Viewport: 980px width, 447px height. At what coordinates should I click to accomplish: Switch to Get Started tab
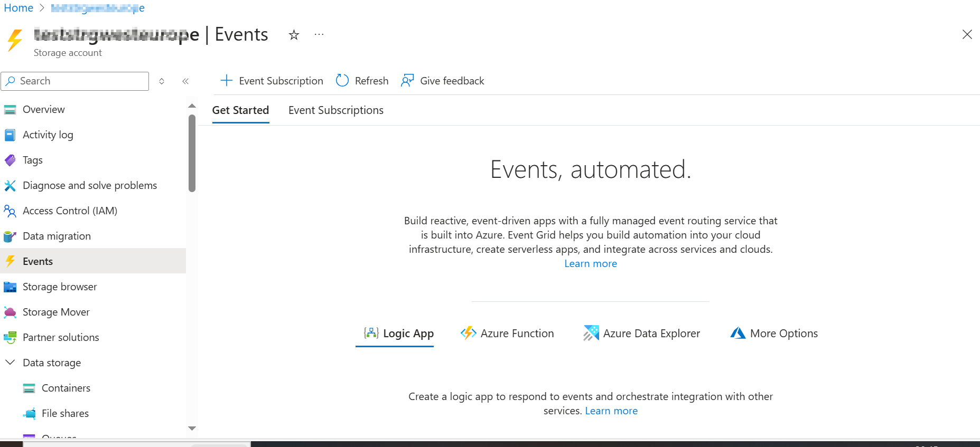240,110
